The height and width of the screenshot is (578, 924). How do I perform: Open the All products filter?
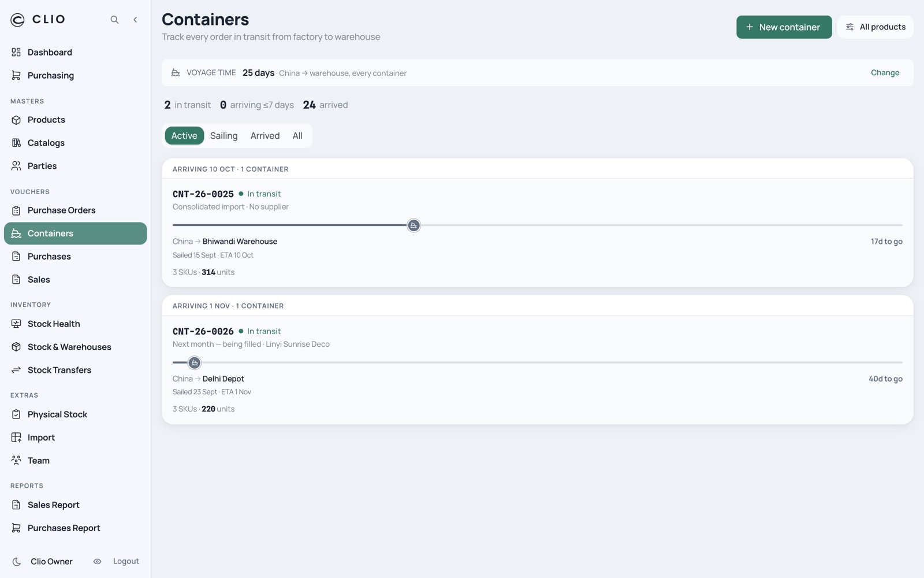coord(875,27)
